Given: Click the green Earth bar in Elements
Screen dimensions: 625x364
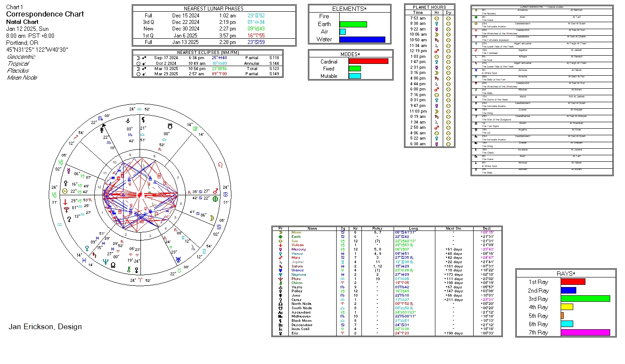Looking at the screenshot, I should coord(353,24).
